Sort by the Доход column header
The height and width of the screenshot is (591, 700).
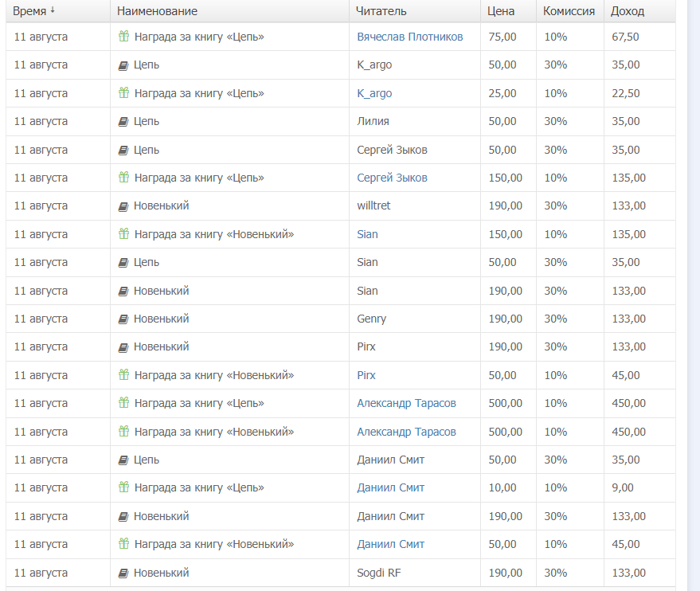pos(628,11)
